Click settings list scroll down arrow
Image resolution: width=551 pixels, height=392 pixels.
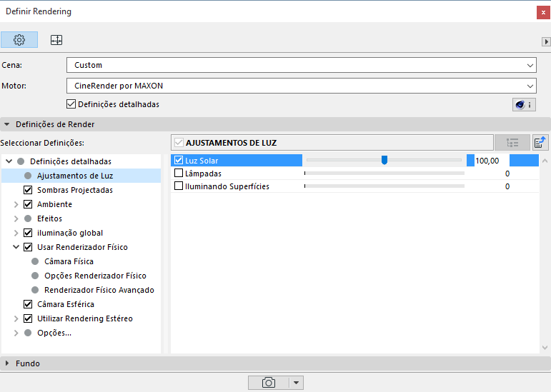(x=545, y=348)
